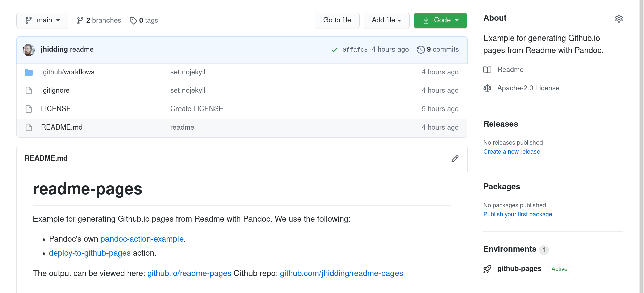Viewport: 644px width, 293px height.
Task: Open the LICENSE file
Action: [56, 109]
